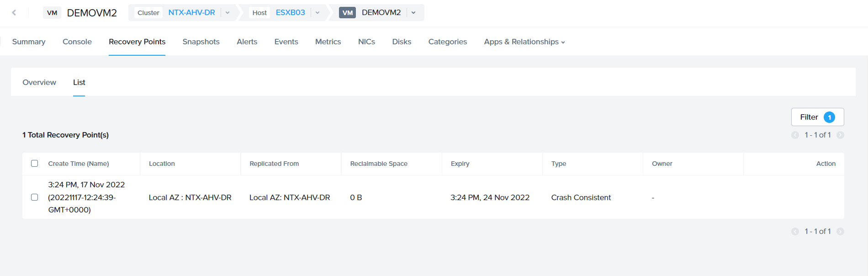This screenshot has width=868, height=276.
Task: Click the ESXB03 host link
Action: 290,13
